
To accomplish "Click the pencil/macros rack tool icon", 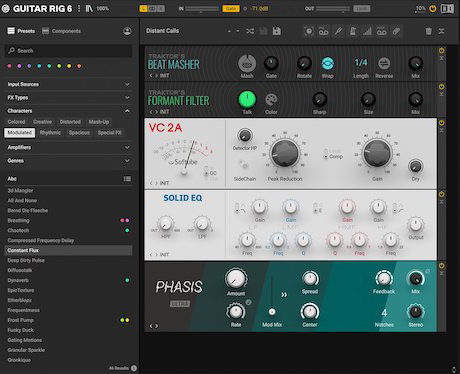I will point(338,31).
